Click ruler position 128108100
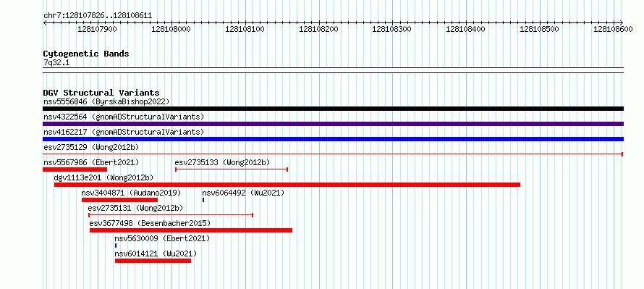The height and width of the screenshot is (289, 644). click(x=245, y=29)
